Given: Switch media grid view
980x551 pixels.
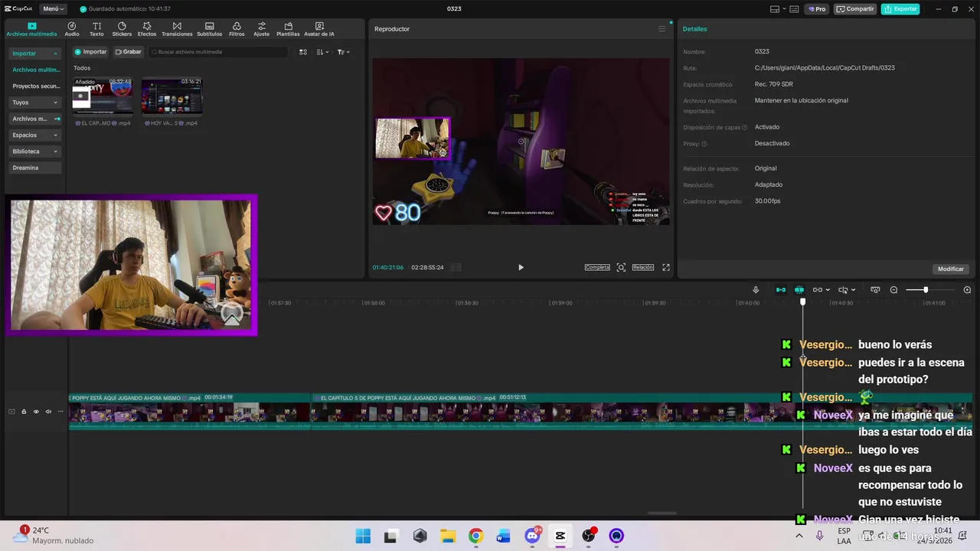Looking at the screenshot, I should 303,52.
